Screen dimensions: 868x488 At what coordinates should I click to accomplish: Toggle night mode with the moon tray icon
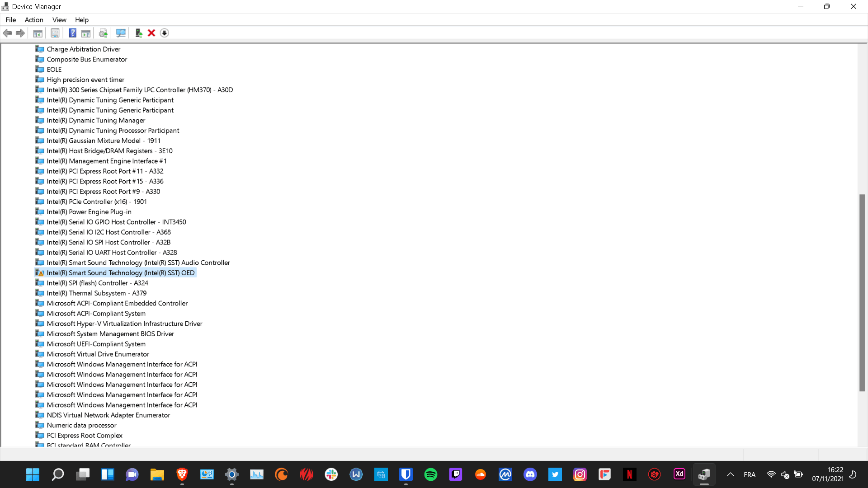854,474
